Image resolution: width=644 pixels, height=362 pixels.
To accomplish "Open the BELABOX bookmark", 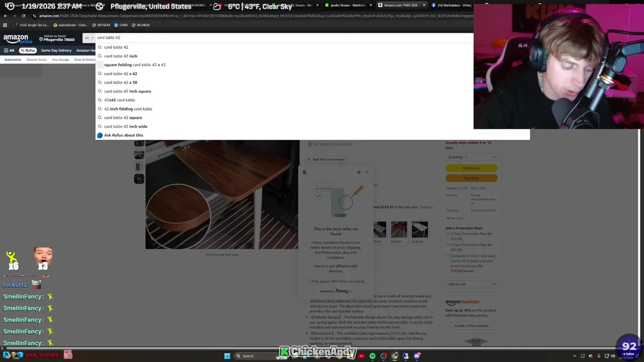I will tap(140, 25).
